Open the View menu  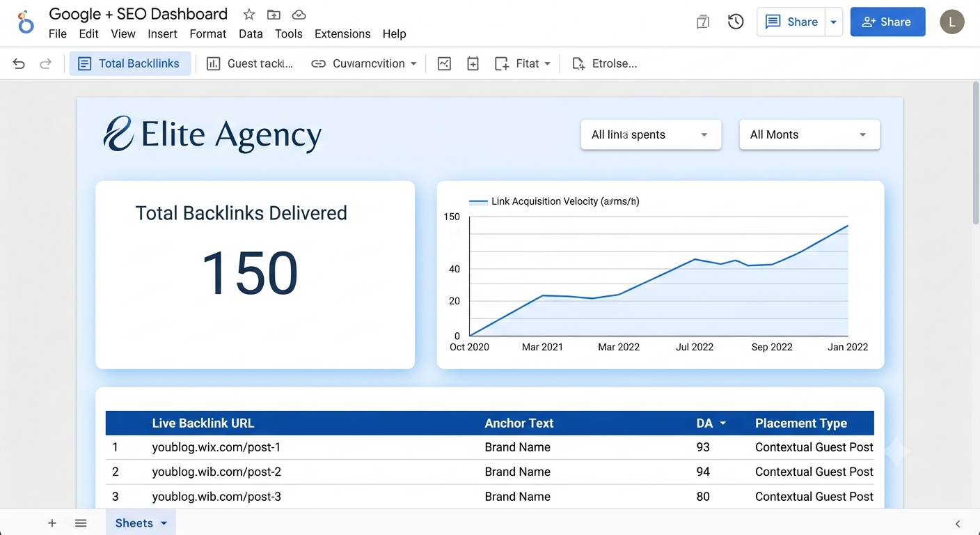(x=123, y=33)
